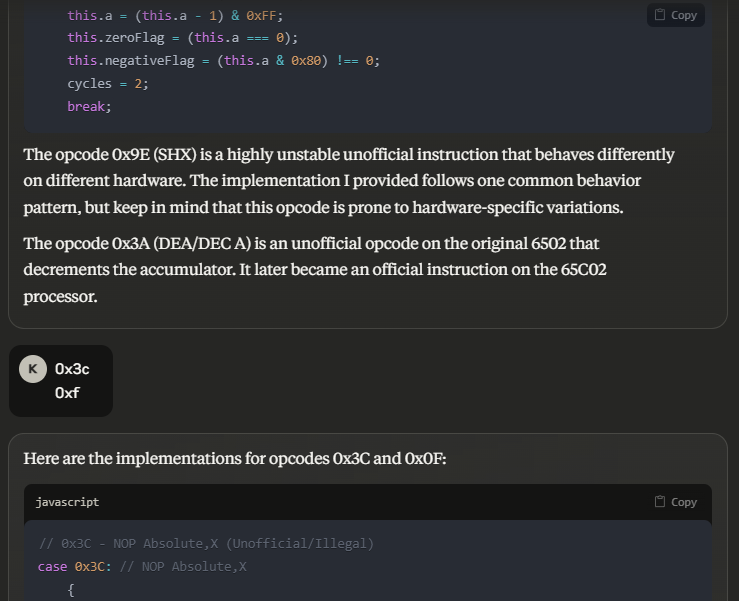Click the paragraph about opcode 0x9E (SHX)
This screenshot has width=739, height=601.
tap(350, 181)
